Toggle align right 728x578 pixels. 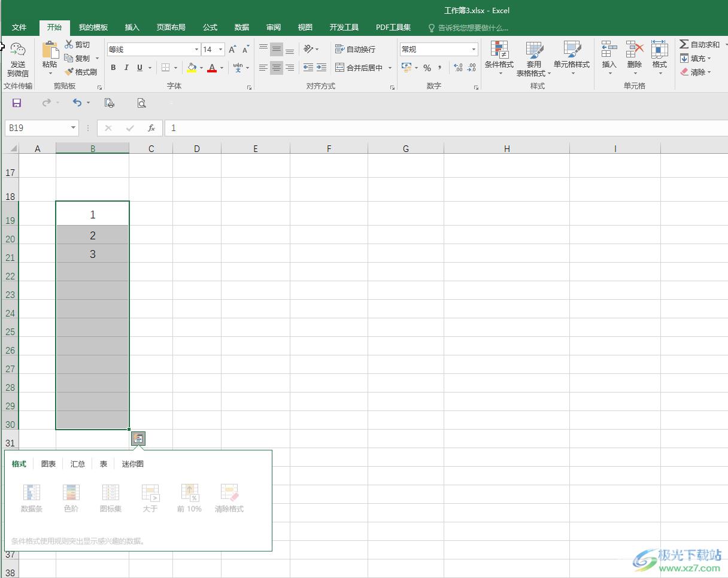coord(289,68)
